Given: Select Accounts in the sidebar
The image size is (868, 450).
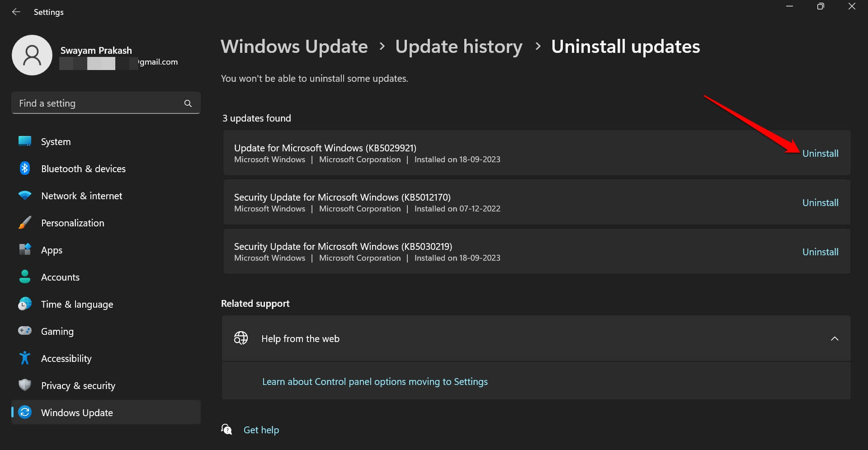Looking at the screenshot, I should click(x=106, y=277).
